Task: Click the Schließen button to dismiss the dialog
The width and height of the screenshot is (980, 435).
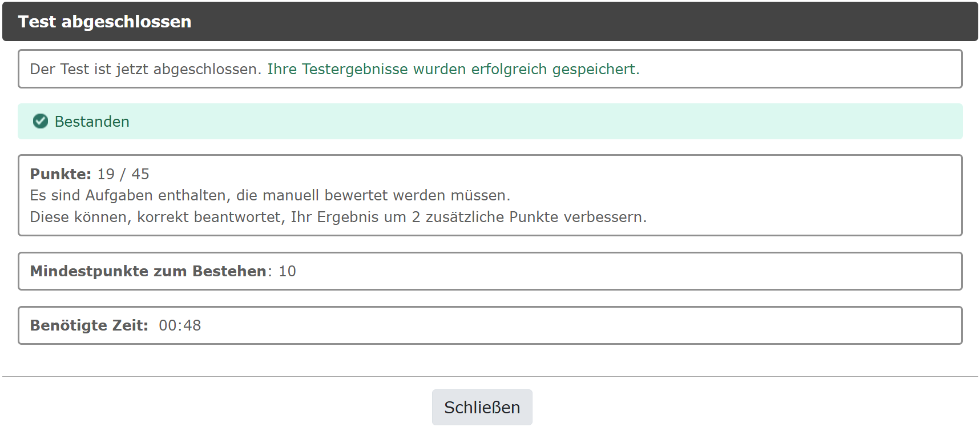Action: (482, 406)
